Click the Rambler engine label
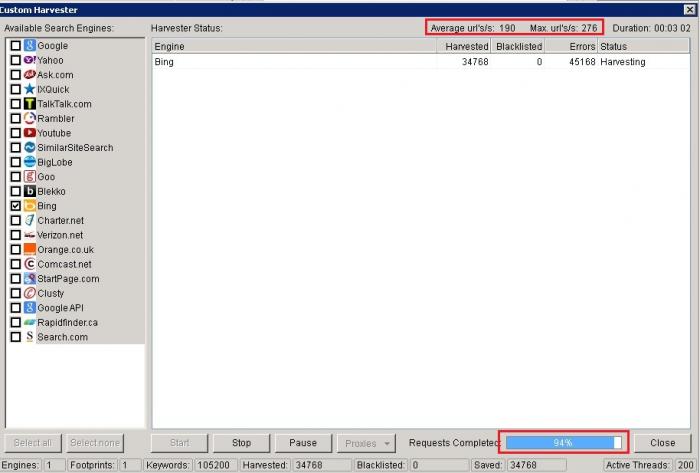This screenshot has width=700, height=473. (x=56, y=119)
